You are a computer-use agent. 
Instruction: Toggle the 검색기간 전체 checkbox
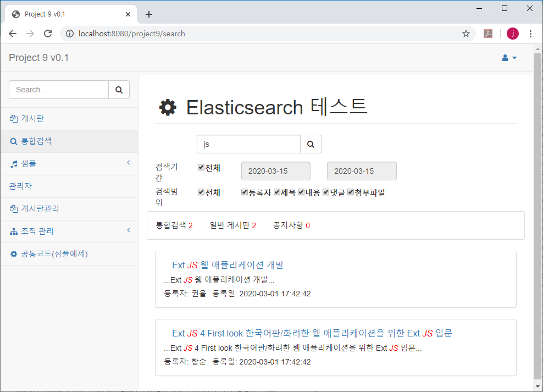[x=201, y=167]
